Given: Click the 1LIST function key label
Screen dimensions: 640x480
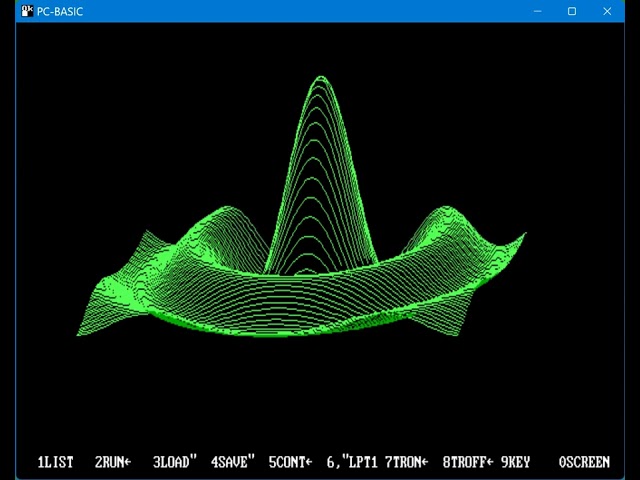Looking at the screenshot, I should click(x=56, y=462).
